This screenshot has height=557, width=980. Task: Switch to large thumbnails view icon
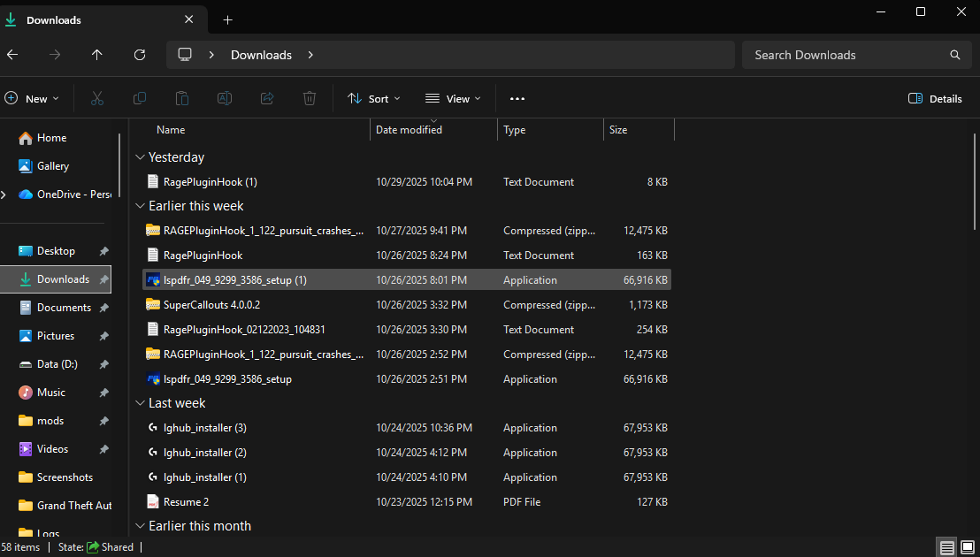coord(968,547)
